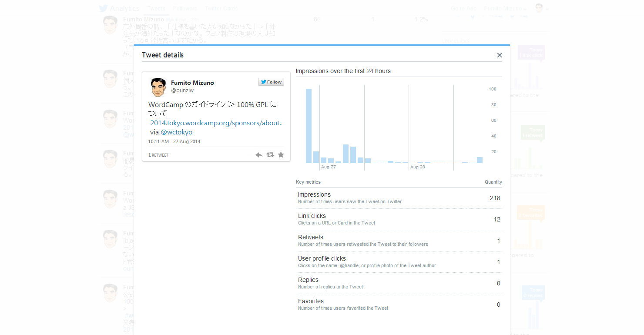This screenshot has width=644, height=335.
Task: Switch to the Tweets tab
Action: [156, 8]
